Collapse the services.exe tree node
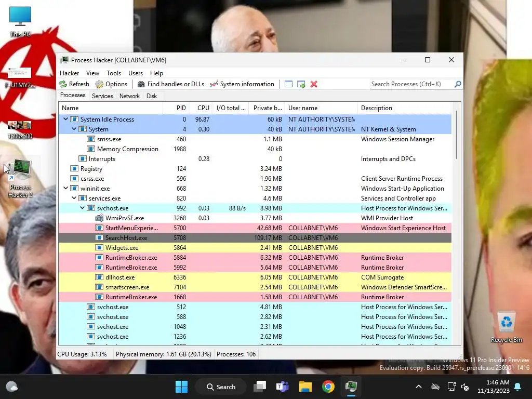The height and width of the screenshot is (399, 532). pos(74,198)
